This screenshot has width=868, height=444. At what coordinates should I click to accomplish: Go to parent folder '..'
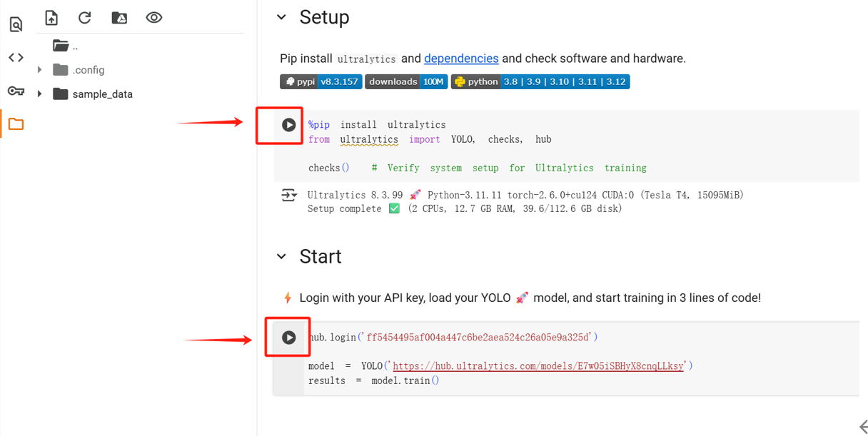(x=66, y=46)
